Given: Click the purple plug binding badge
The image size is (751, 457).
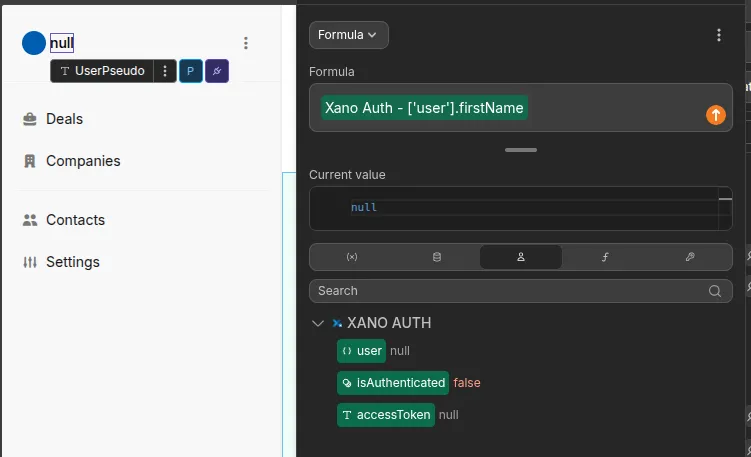Looking at the screenshot, I should point(217,71).
